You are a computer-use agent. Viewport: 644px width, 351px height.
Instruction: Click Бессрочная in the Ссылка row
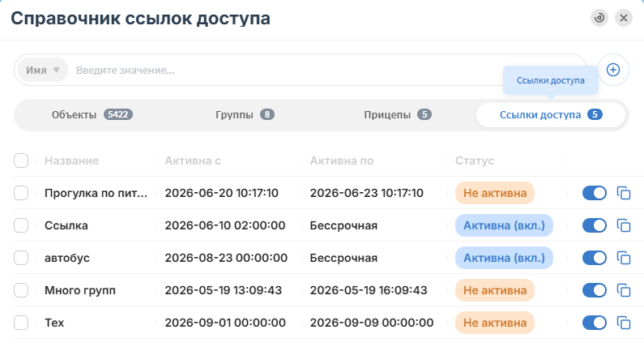[343, 225]
